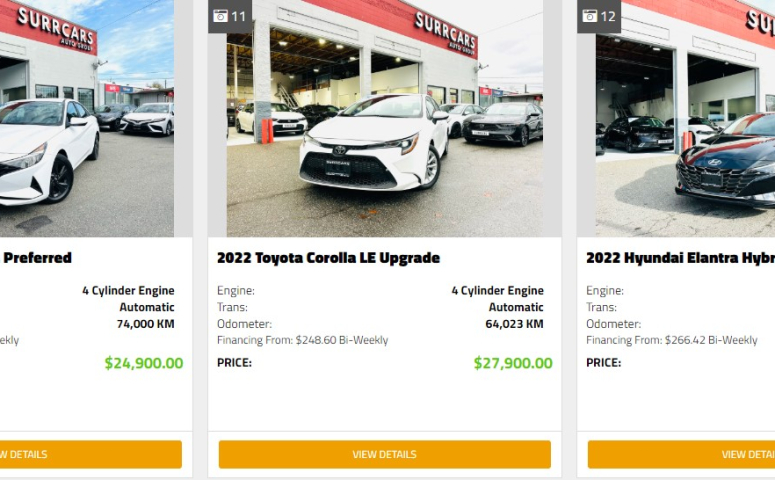
Task: Click the 64,023 KM odometer value
Action: click(514, 324)
